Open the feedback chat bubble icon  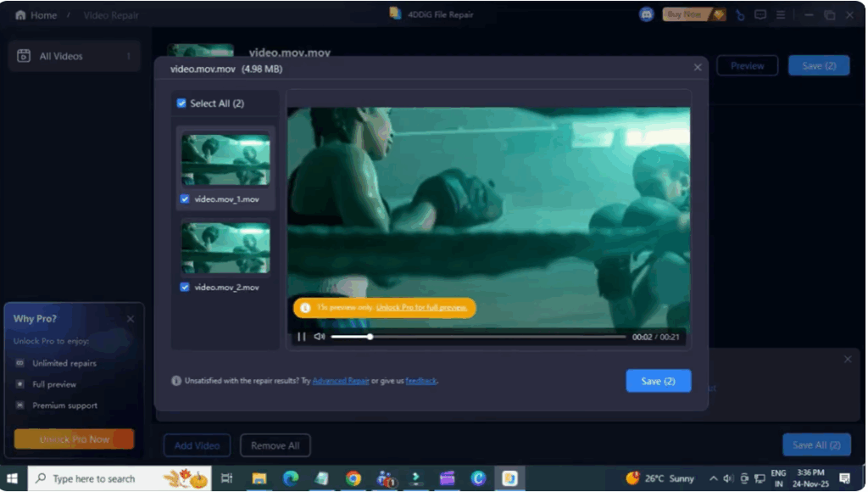(760, 14)
